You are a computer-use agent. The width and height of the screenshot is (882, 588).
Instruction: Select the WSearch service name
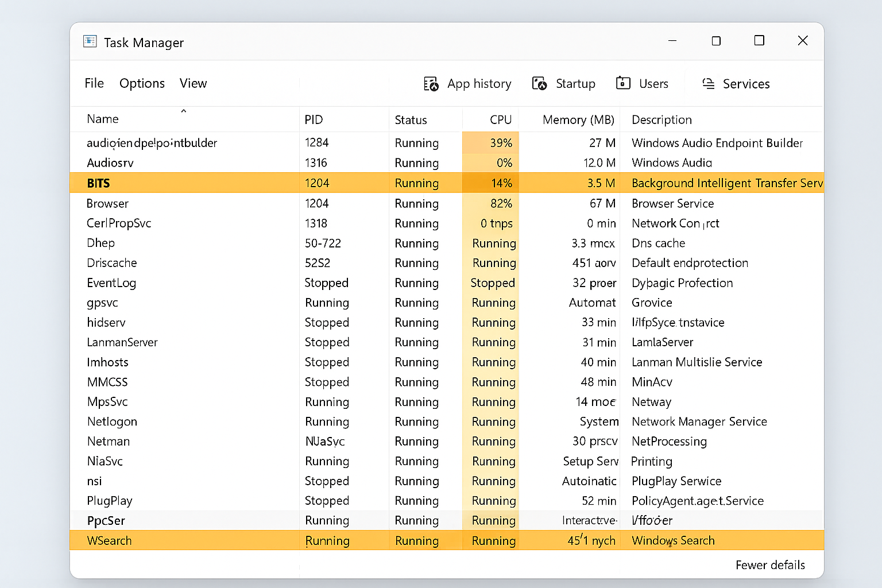coord(109,540)
